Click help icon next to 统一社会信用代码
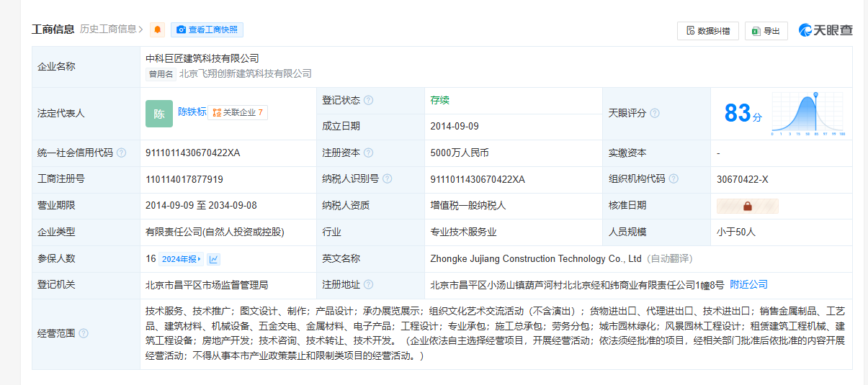Screen dimensions: 868x385 (x=121, y=153)
